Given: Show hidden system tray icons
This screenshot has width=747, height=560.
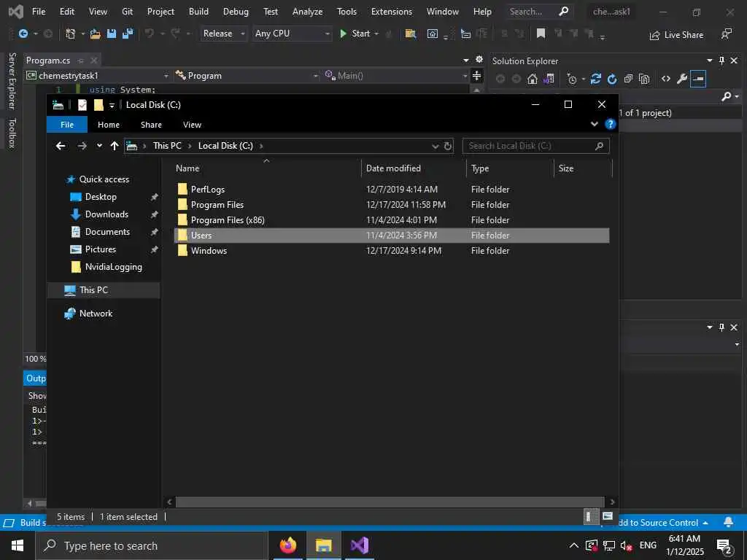Looking at the screenshot, I should [574, 545].
